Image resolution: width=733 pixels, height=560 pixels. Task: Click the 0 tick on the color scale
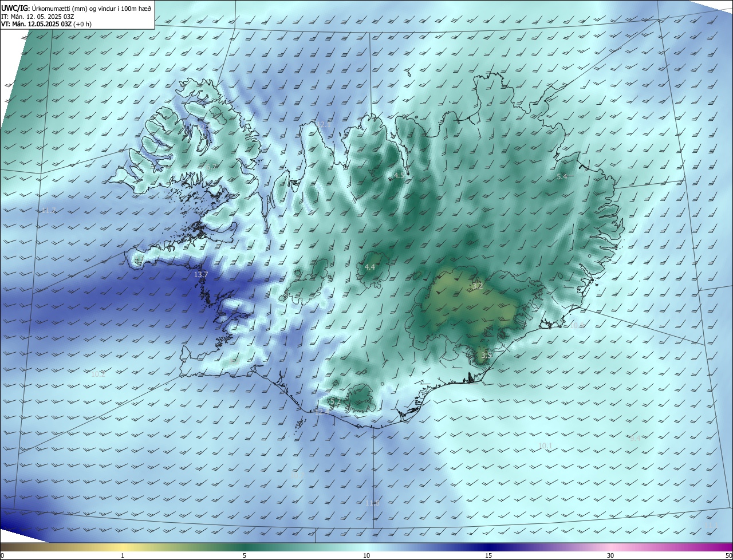[2, 556]
